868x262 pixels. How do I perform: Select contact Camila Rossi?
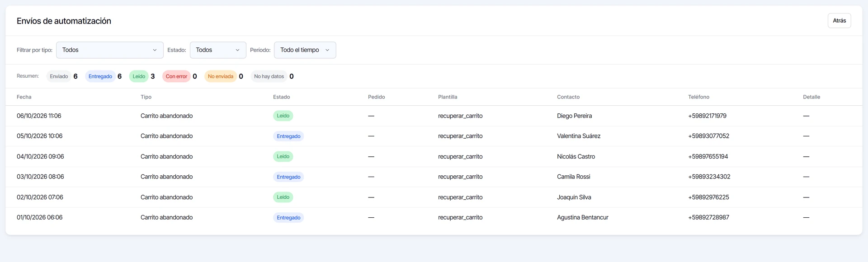[x=574, y=177]
